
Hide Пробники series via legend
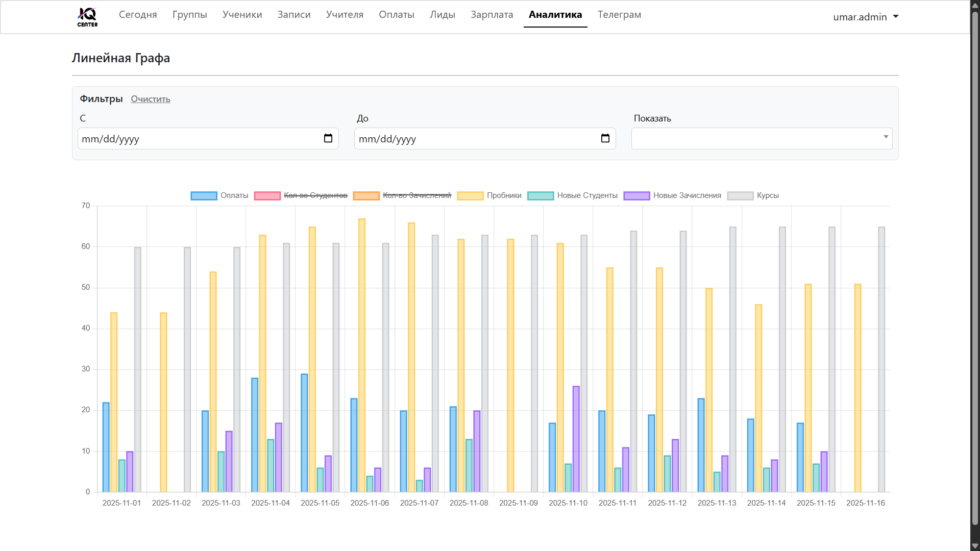[x=503, y=196]
